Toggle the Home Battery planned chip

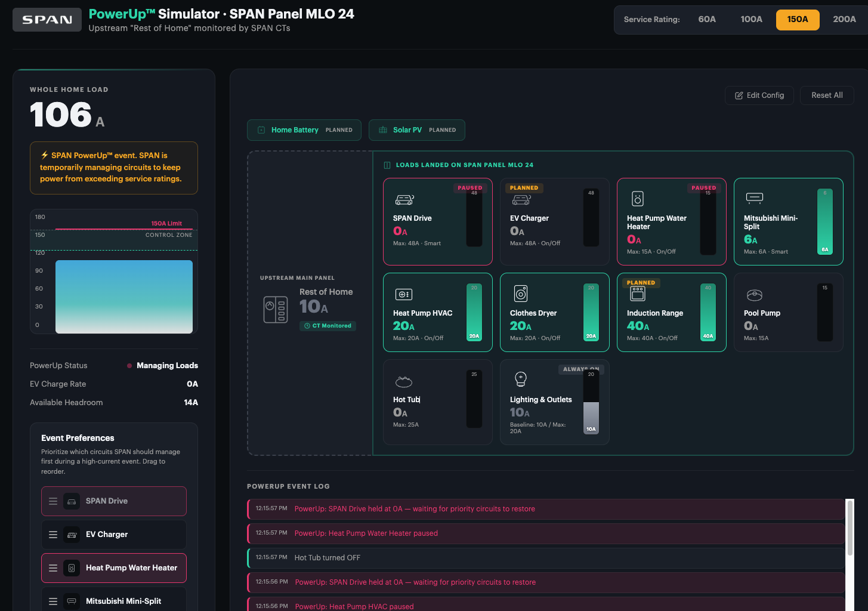(x=304, y=130)
